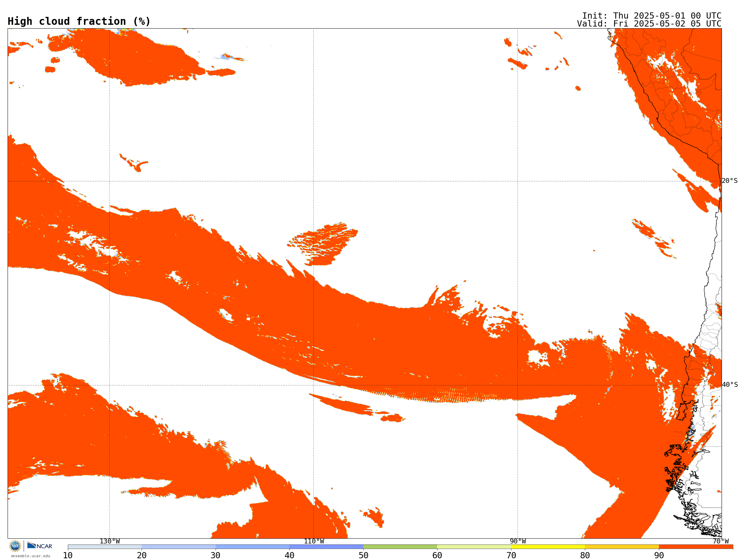Click the colorbar tick label 70
Screen dimensions: 744x560
coord(511,555)
